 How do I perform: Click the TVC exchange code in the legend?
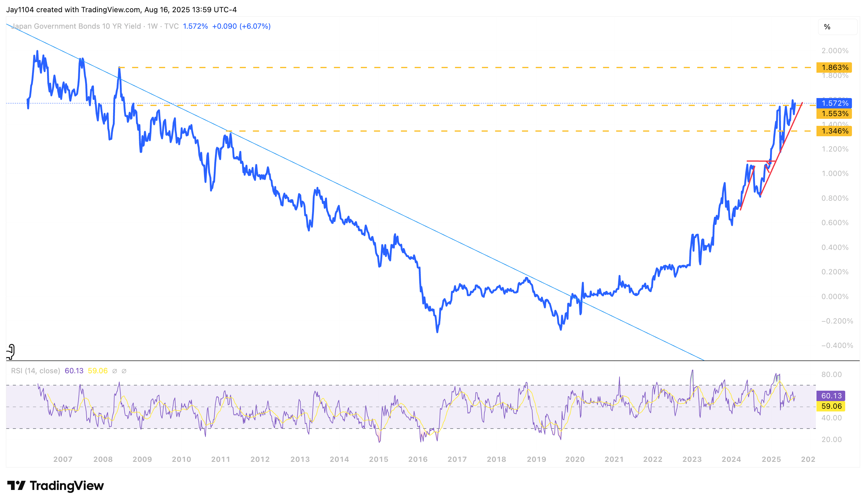[172, 26]
